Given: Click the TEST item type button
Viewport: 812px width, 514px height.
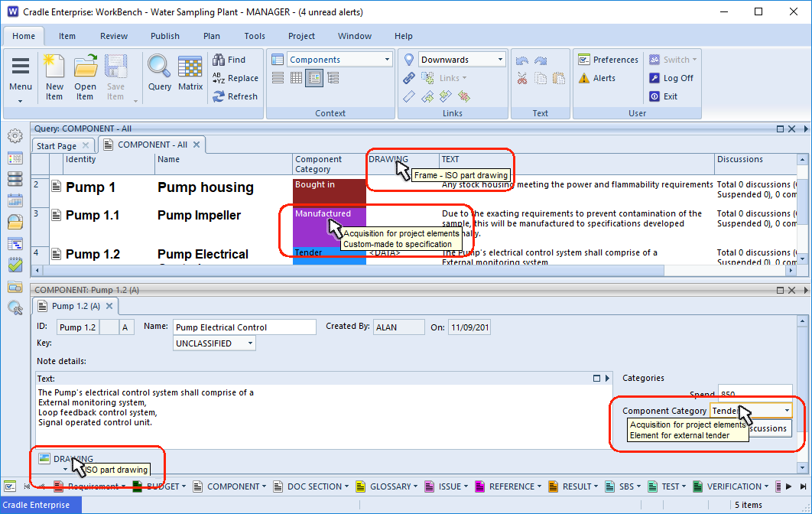Looking at the screenshot, I should 665,486.
